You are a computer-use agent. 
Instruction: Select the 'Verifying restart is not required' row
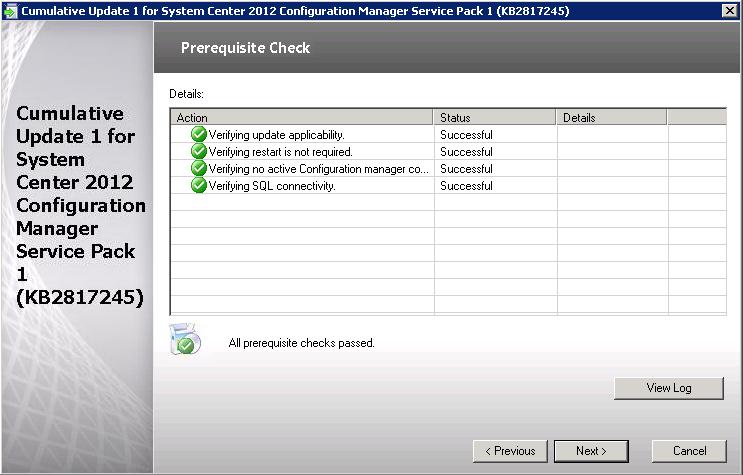pos(280,152)
